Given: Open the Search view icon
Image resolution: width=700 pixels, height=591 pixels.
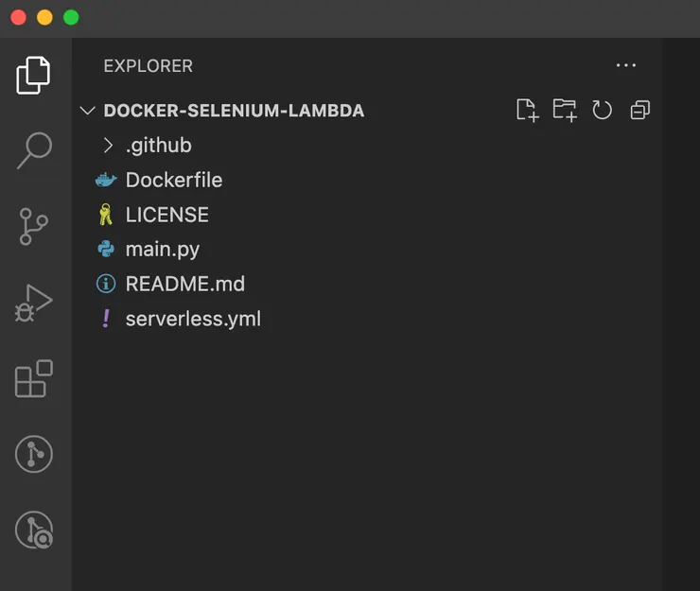Looking at the screenshot, I should [34, 149].
